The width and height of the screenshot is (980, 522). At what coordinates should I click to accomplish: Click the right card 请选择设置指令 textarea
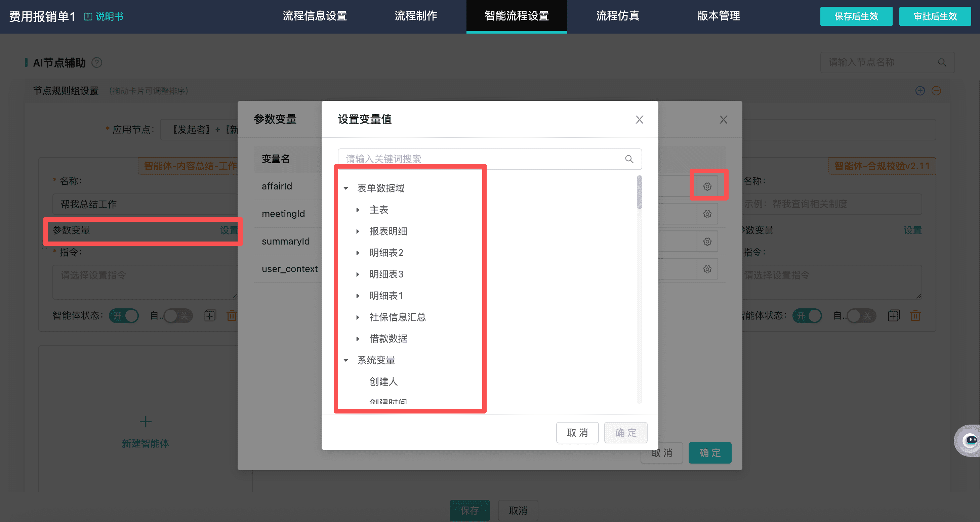[832, 282]
